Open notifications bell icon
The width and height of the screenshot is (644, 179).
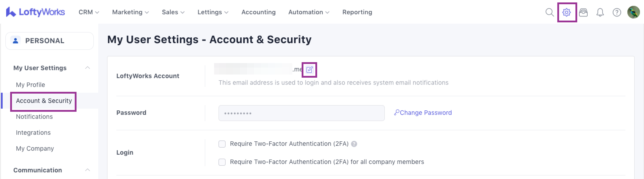point(600,12)
